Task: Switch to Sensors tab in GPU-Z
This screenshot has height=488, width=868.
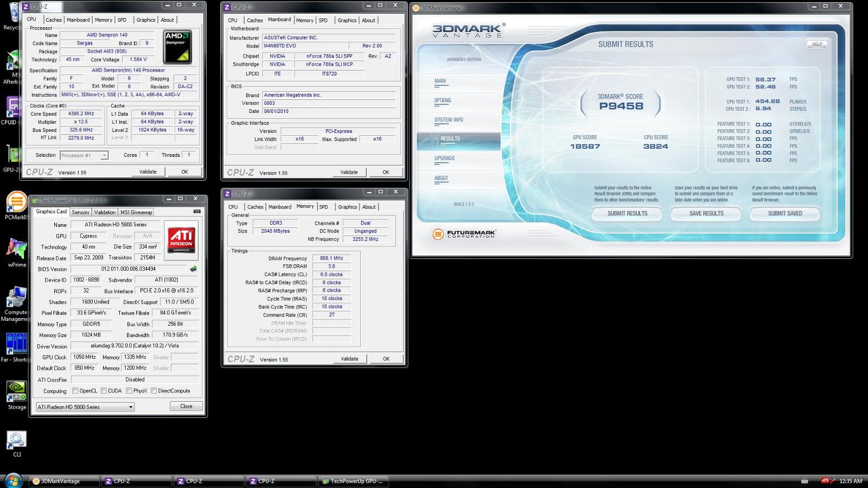Action: 80,212
